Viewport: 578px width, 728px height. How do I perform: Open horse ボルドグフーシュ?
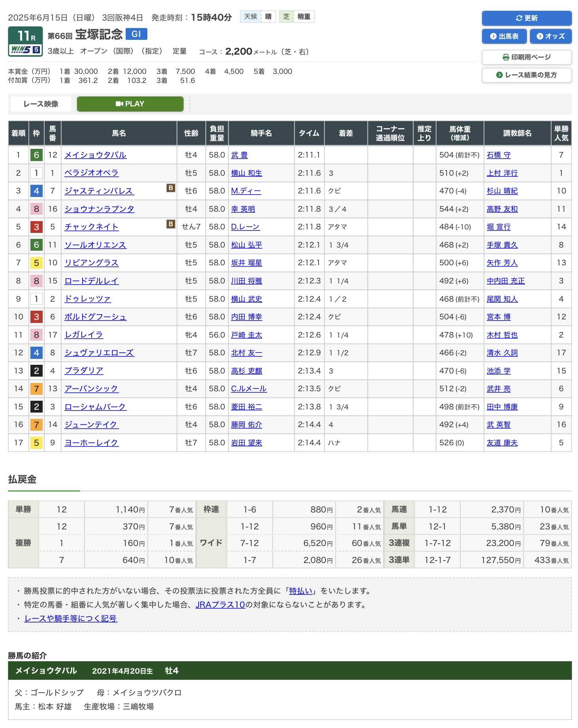pyautogui.click(x=95, y=317)
